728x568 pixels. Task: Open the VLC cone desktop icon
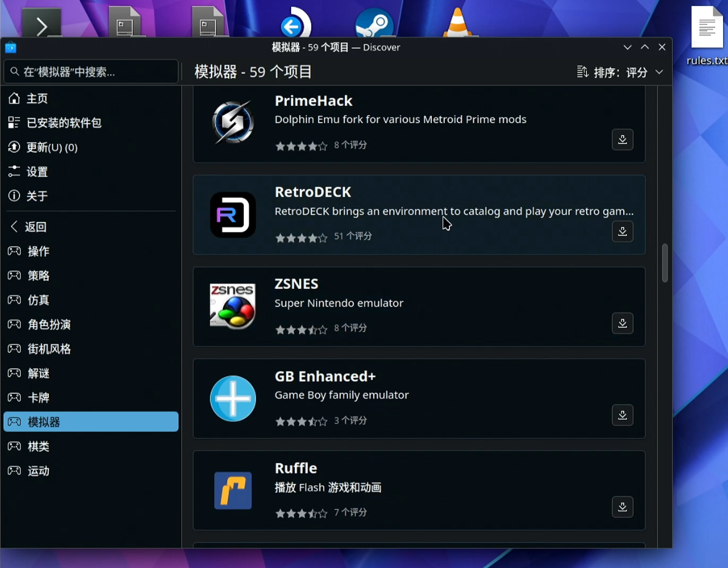pyautogui.click(x=458, y=23)
